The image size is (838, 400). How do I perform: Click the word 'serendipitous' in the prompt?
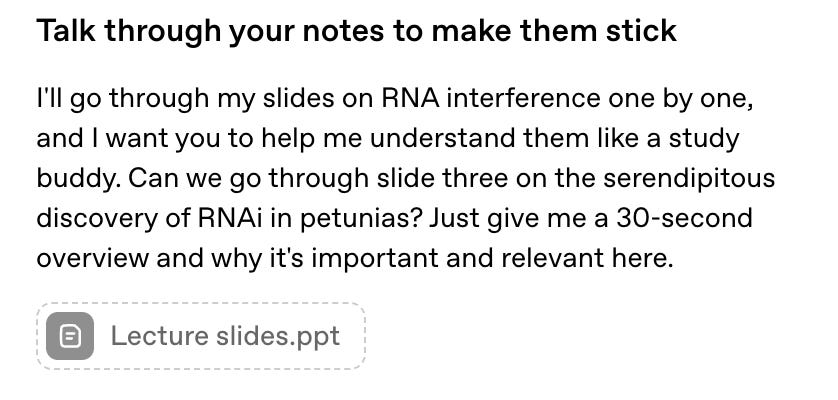pyautogui.click(x=689, y=179)
